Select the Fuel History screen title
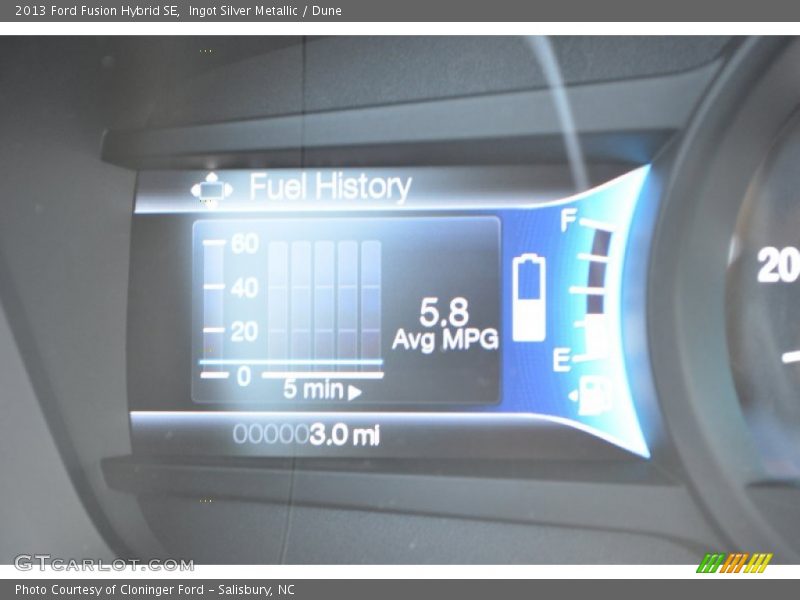This screenshot has width=800, height=600. 330,187
